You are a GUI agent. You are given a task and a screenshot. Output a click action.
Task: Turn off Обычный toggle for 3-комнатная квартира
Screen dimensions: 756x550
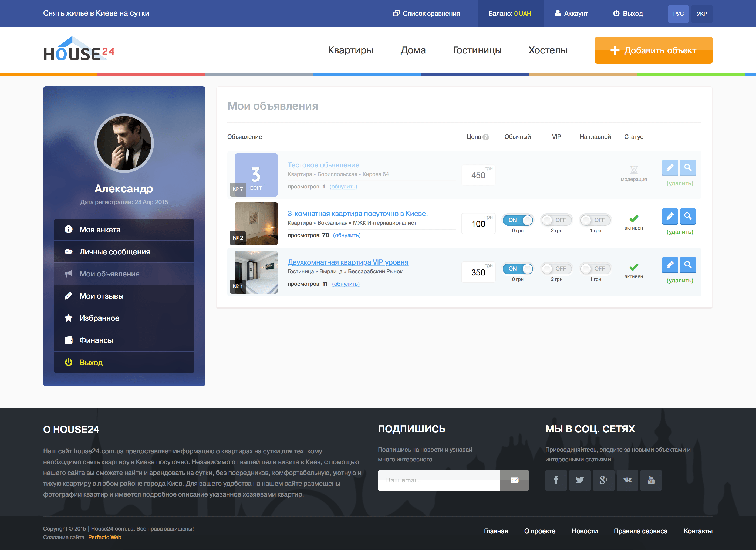tap(518, 220)
